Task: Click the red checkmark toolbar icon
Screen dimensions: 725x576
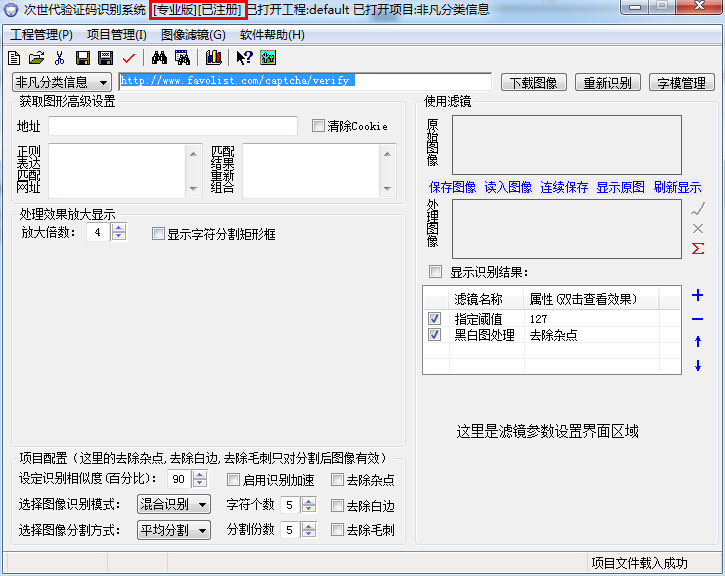Action: 129,58
